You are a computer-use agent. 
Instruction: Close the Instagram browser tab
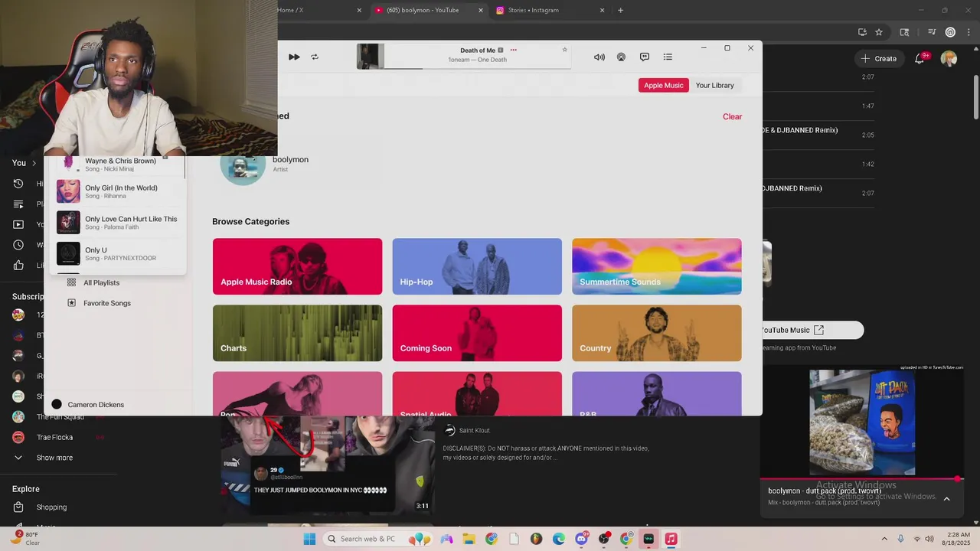point(602,10)
